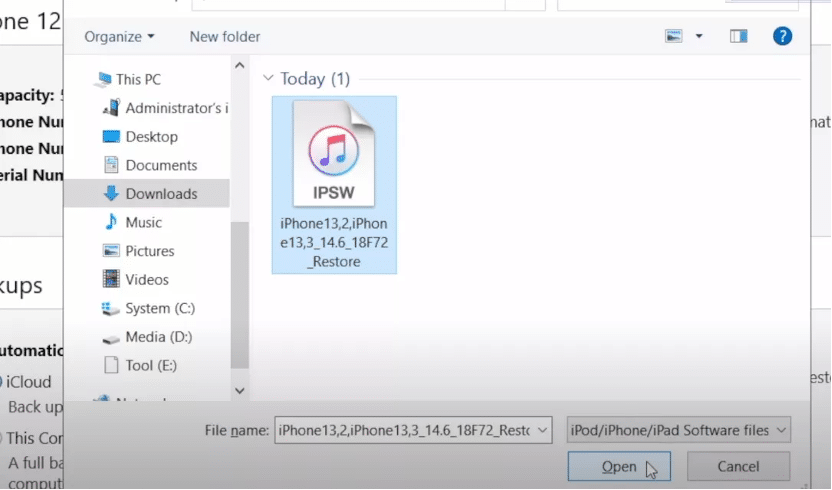Screen dimensions: 832x490
Task: Open the iPod/iPhone/iPad Software files filter
Action: [x=679, y=430]
